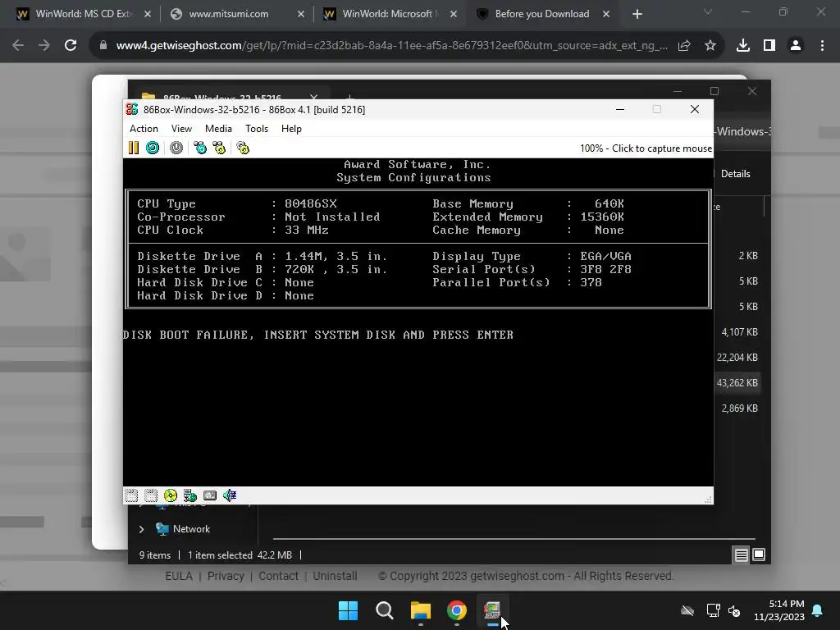
Task: Open Chrome tab search chevron
Action: 708,11
